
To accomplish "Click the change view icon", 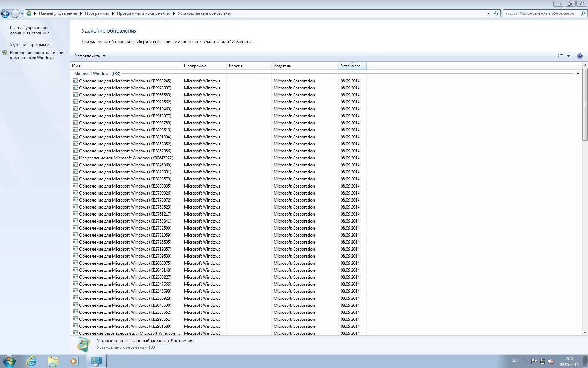I will coord(560,56).
